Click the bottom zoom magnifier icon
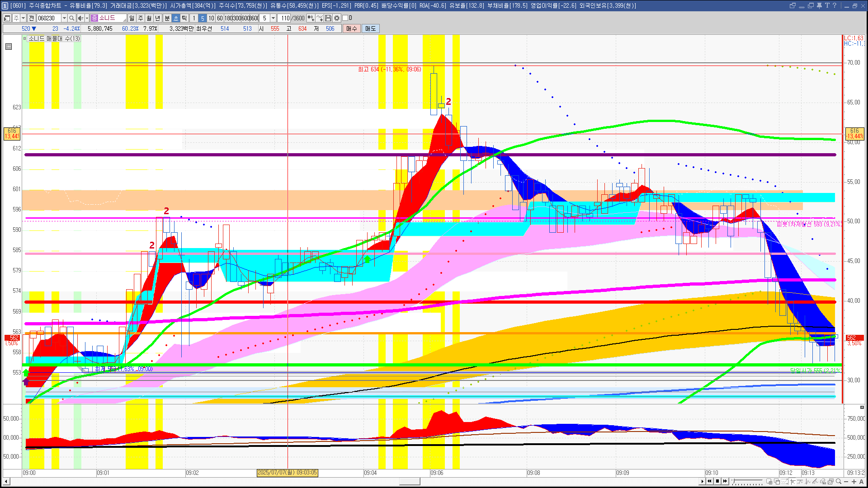This screenshot has height=488, width=868. coord(839,482)
